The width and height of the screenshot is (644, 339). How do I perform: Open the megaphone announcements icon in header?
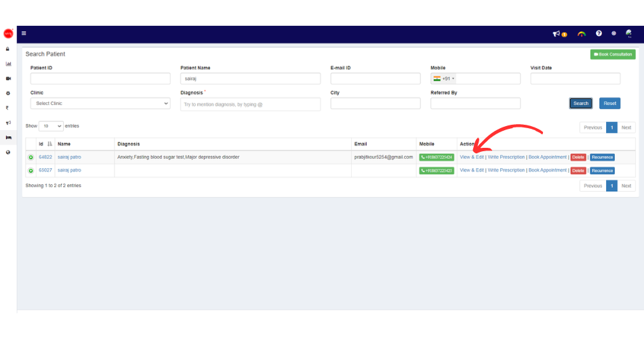(x=557, y=33)
